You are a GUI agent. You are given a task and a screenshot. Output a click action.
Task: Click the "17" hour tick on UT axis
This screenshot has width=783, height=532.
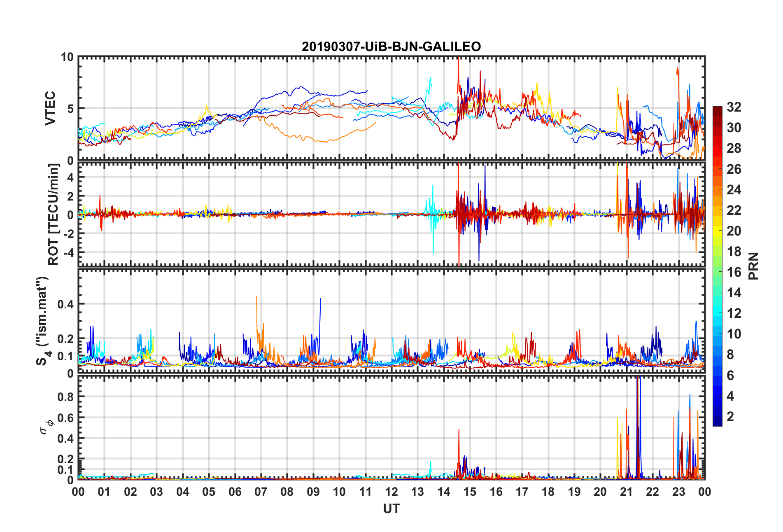tap(522, 492)
